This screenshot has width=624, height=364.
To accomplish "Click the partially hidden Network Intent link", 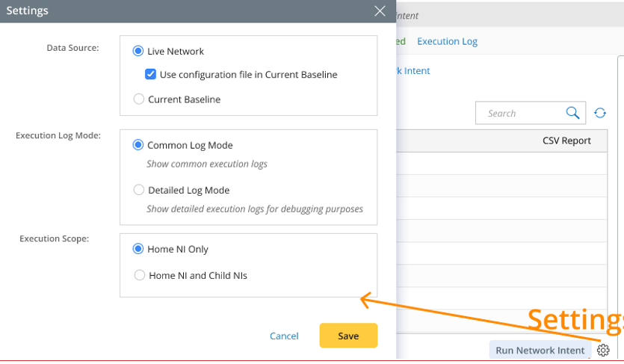I will (413, 71).
